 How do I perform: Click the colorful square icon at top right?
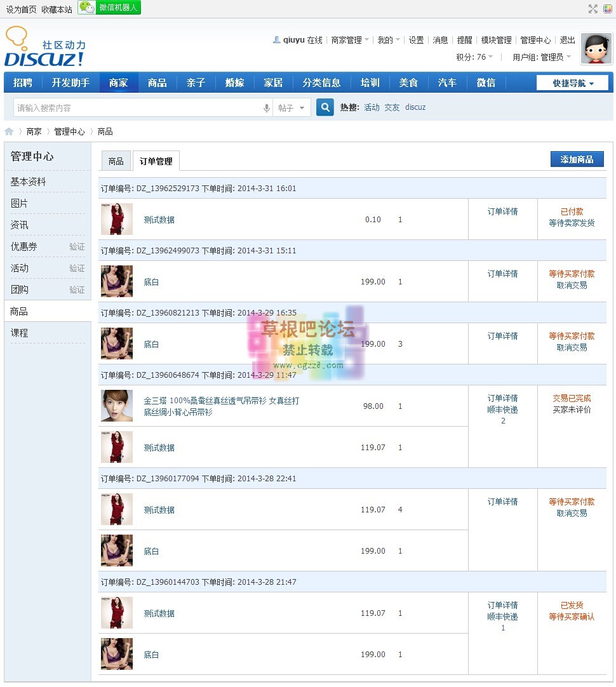pos(607,8)
